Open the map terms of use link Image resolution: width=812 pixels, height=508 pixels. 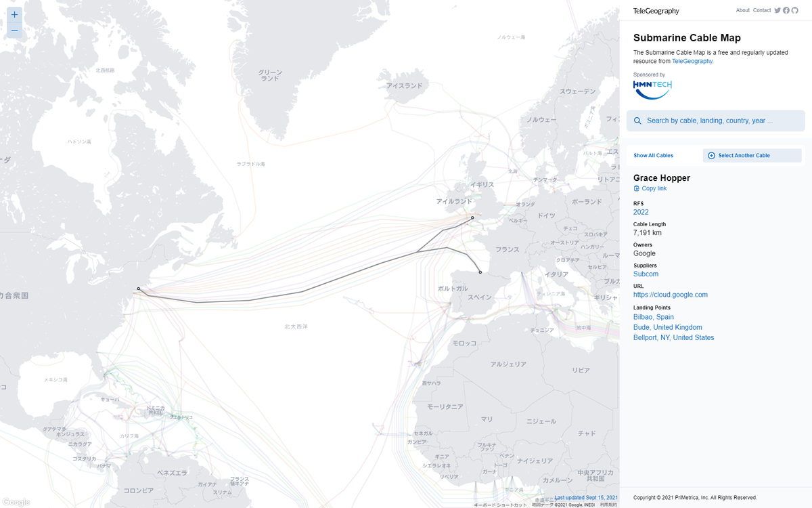(x=608, y=505)
